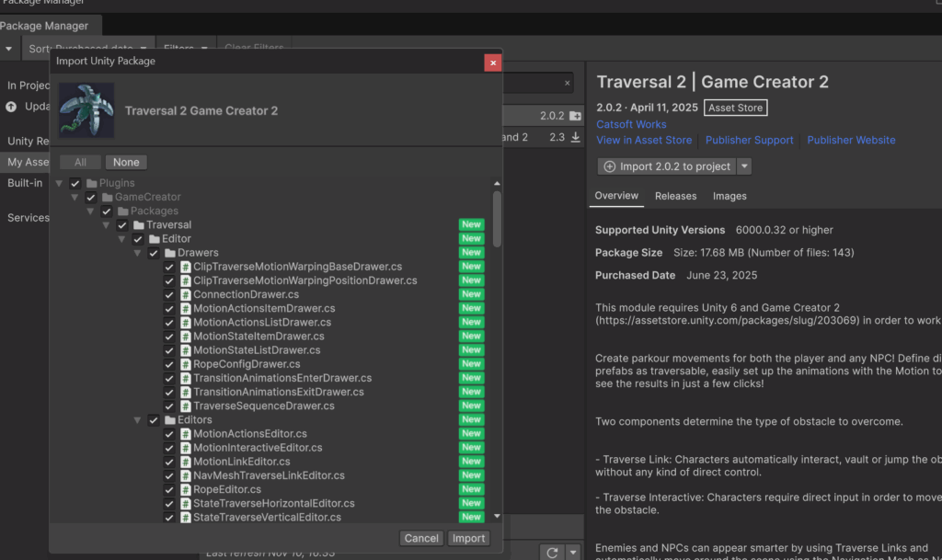This screenshot has width=942, height=560.
Task: Open the Images tab
Action: click(729, 196)
